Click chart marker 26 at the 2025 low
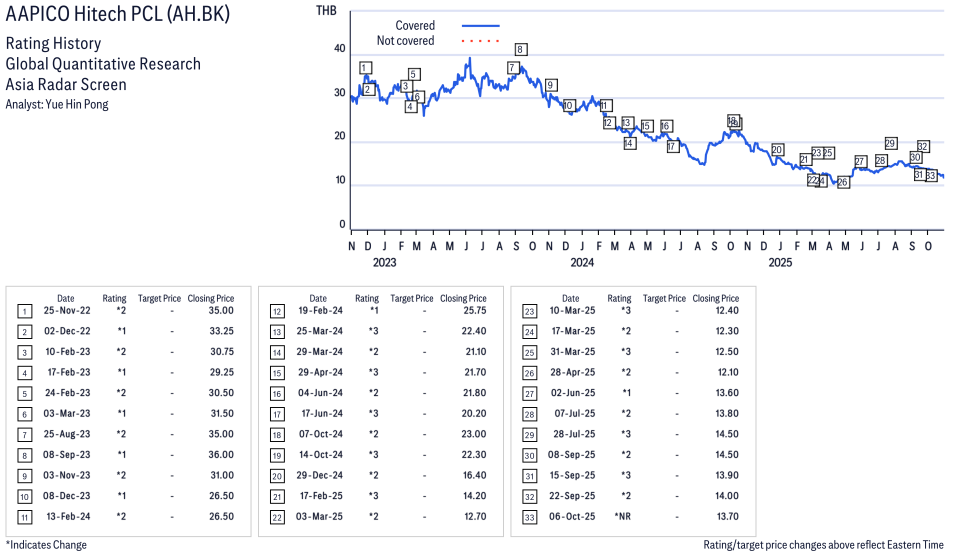Viewport: 955px width, 551px height. (843, 182)
